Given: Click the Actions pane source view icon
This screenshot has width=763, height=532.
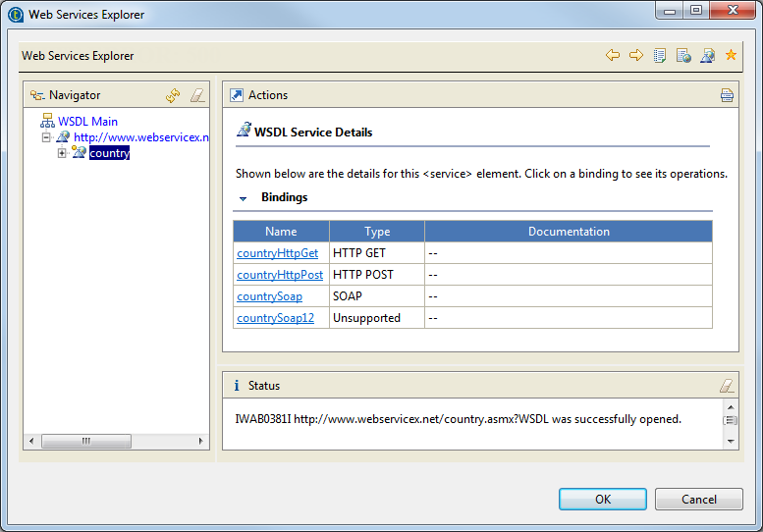Looking at the screenshot, I should 727,95.
